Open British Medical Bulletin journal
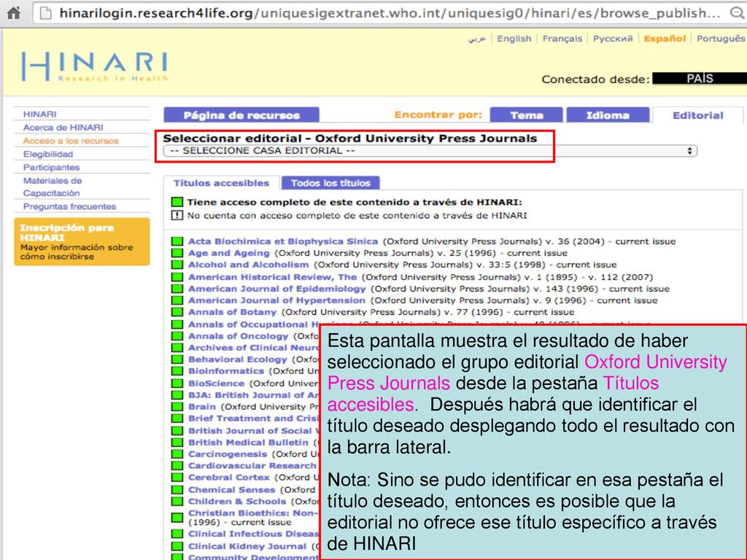Viewport: 747px width, 560px height. (248, 443)
